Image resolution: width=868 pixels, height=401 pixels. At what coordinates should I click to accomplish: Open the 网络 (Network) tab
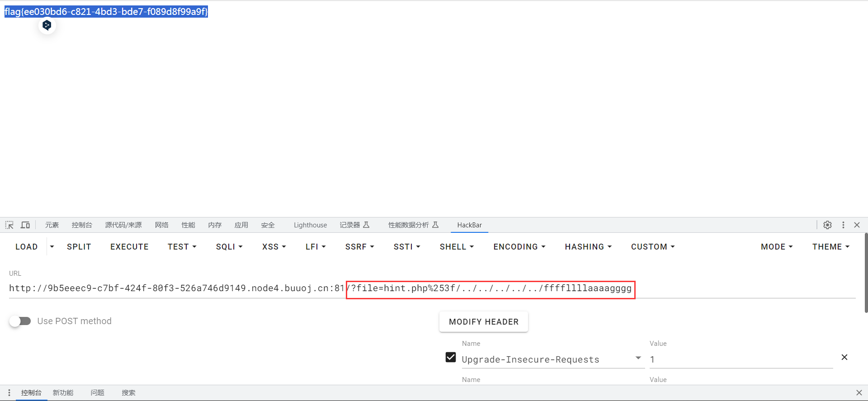(162, 225)
